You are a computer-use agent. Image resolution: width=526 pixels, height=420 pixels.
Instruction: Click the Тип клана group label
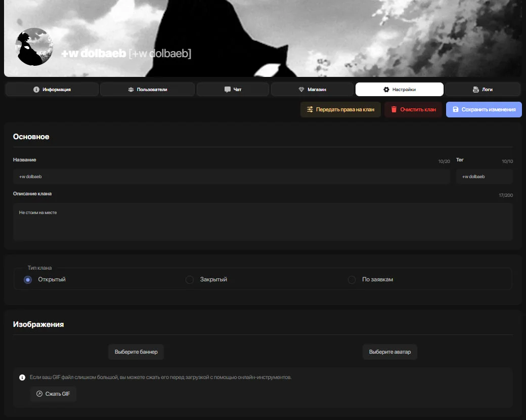tap(39, 268)
